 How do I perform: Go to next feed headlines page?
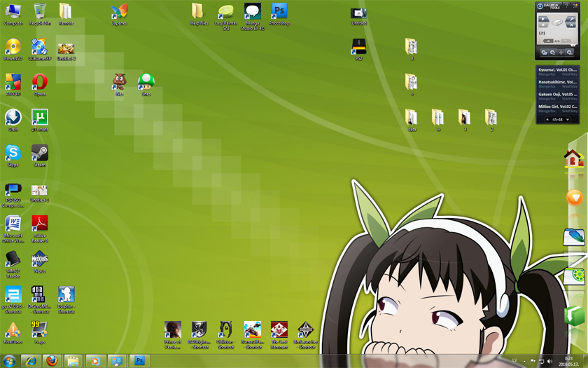(x=568, y=119)
